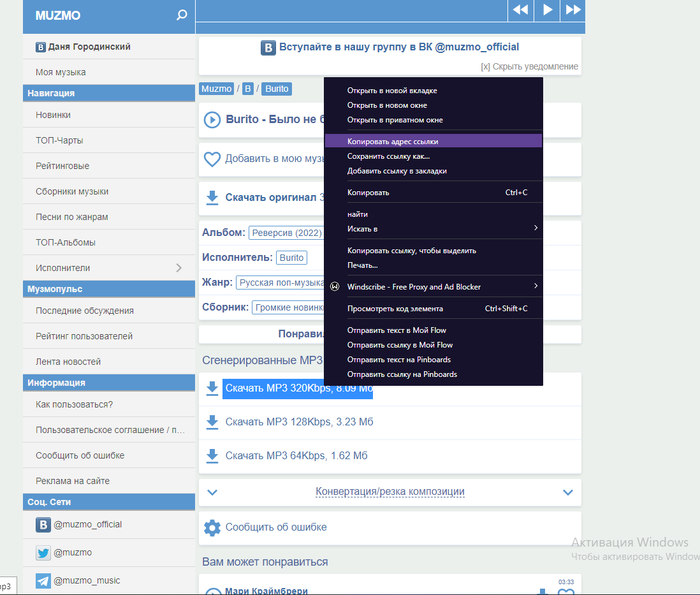The height and width of the screenshot is (595, 700).
Task: Choose Просмотреть код элемента menu entry
Action: [395, 308]
